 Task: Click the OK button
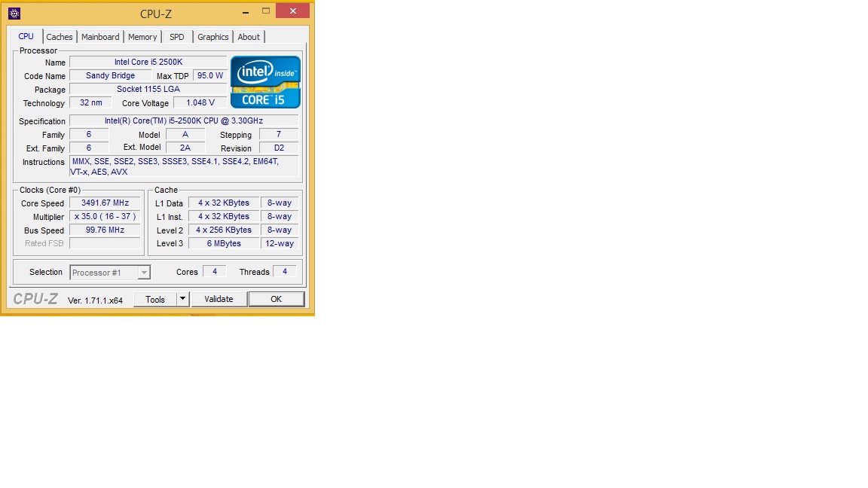[277, 299]
